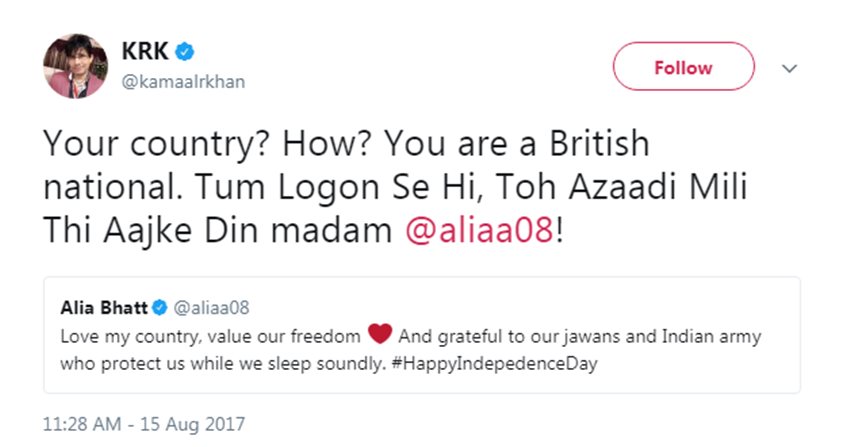Expand the tweet options chevron menu

pos(789,68)
